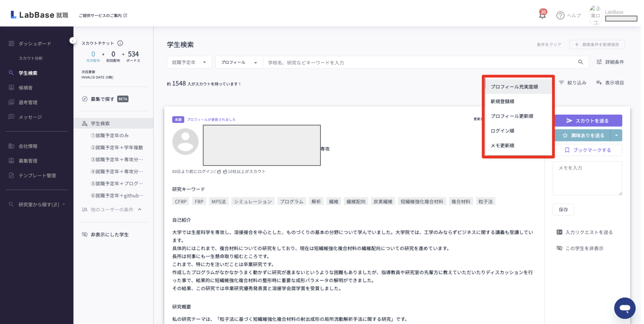Click 入力リクエストを送る
644x324 pixels.
point(584,232)
